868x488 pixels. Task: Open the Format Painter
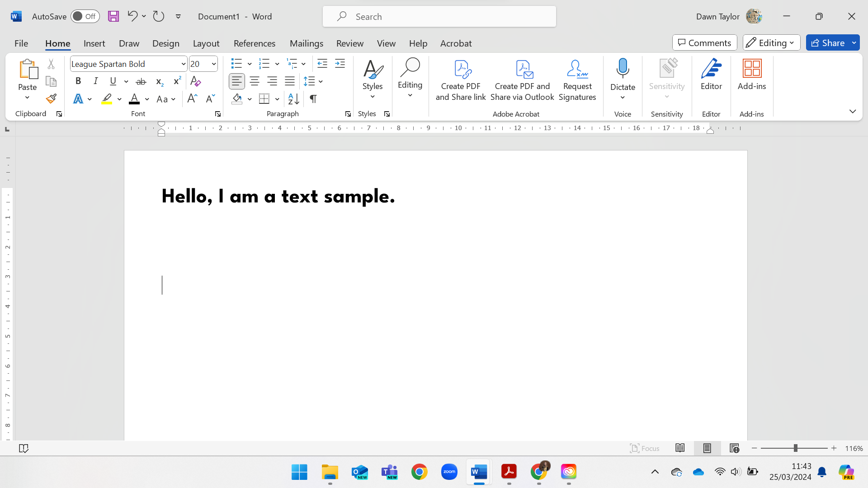[51, 98]
